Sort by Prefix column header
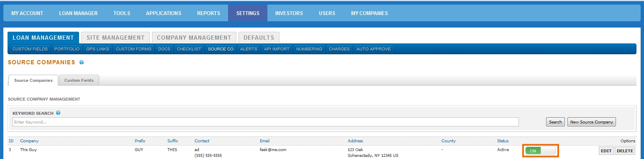This screenshot has height=159, width=644. click(x=140, y=141)
